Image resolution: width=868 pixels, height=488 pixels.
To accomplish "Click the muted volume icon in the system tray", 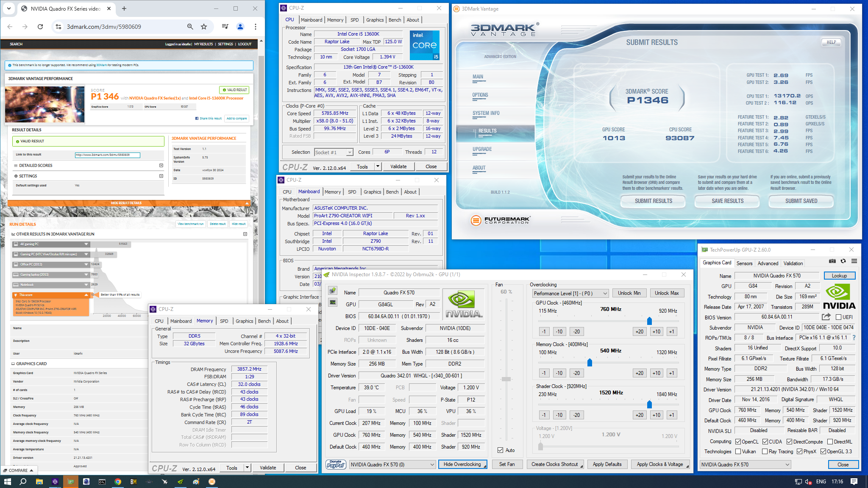I will [x=808, y=482].
